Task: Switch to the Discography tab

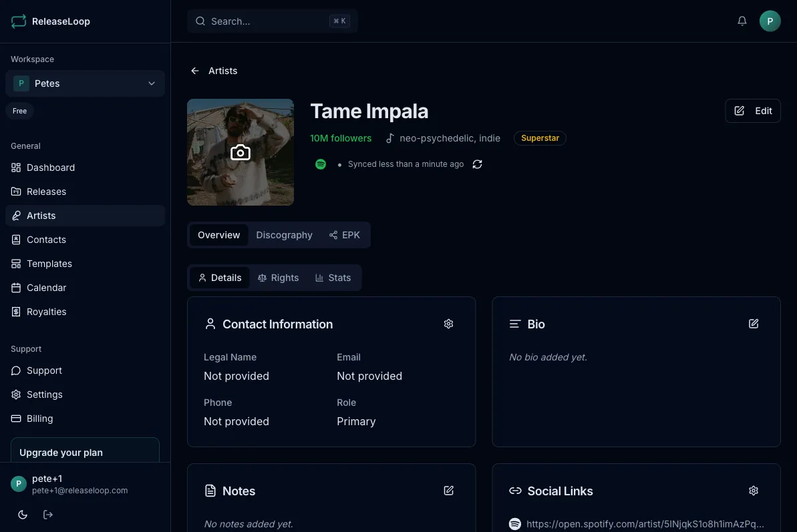Action: click(x=284, y=235)
